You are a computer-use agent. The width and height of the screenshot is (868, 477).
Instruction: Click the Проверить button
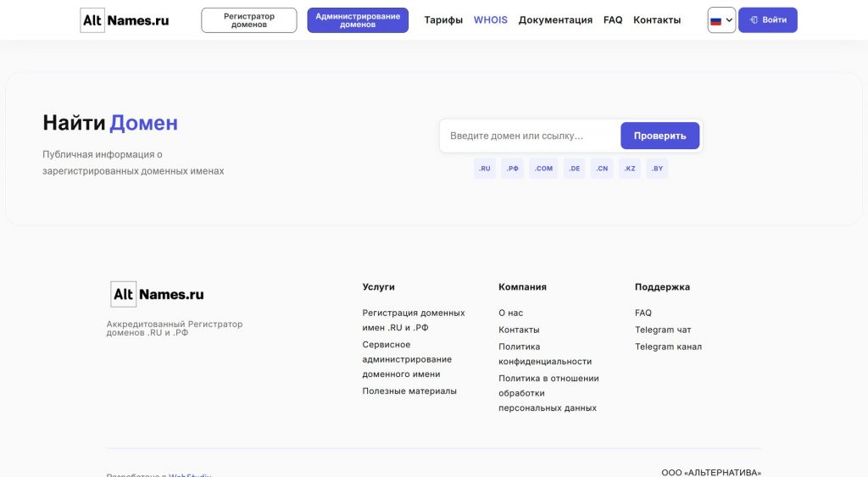click(659, 136)
